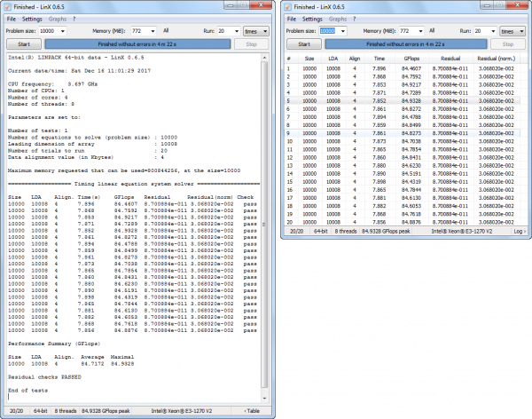Viewport: 532px width, 419px height.
Task: Open the Settings menu in the table-view window
Action: click(x=312, y=19)
